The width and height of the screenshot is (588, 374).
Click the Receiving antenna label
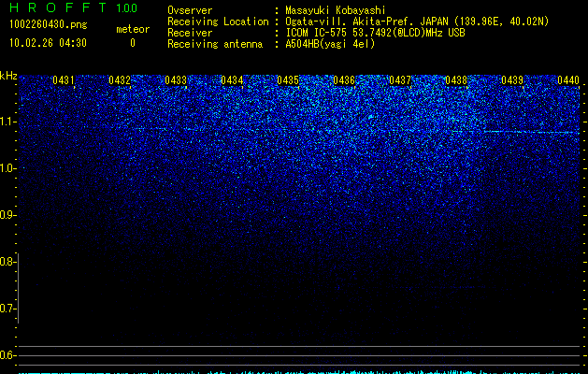point(215,44)
